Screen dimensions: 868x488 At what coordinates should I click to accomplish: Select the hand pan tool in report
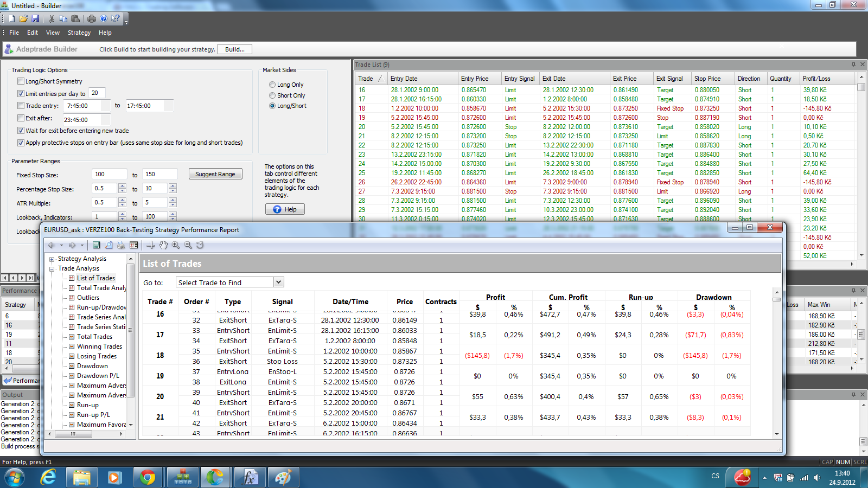[163, 245]
